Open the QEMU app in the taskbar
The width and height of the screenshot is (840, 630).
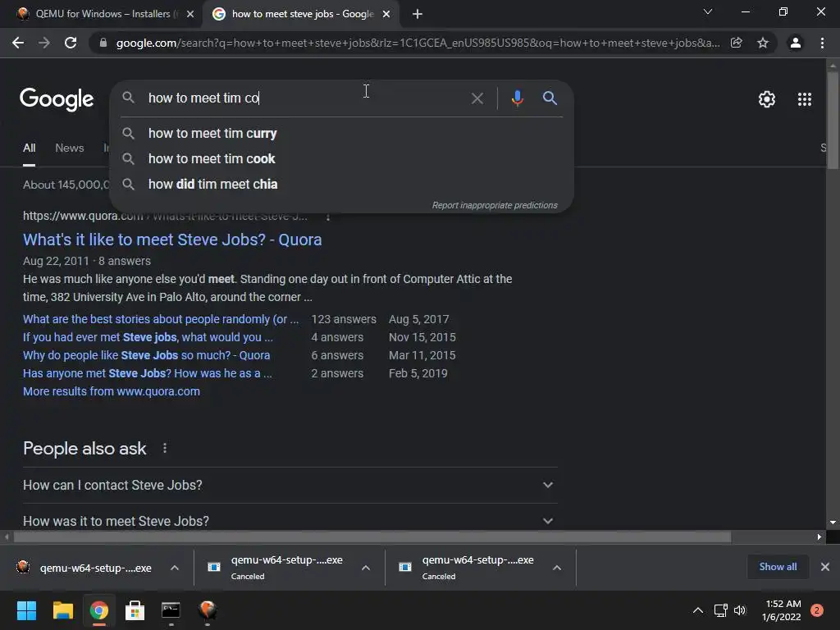tap(208, 610)
